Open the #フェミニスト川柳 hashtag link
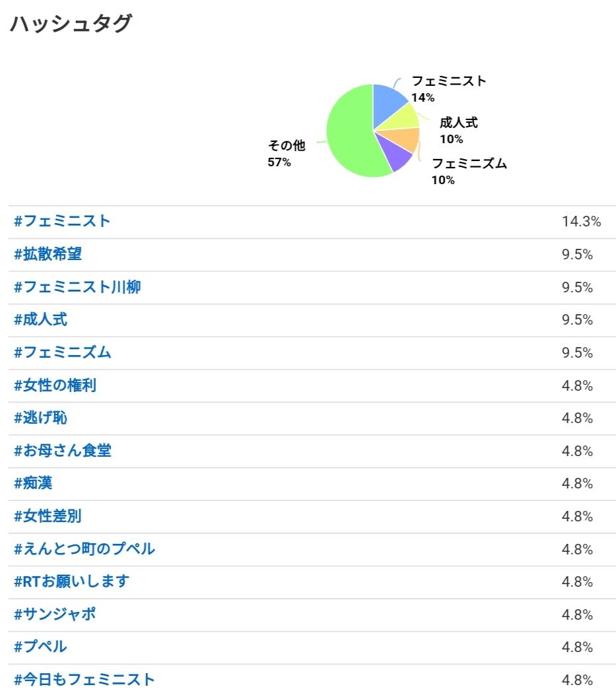Image resolution: width=616 pixels, height=695 pixels. (77, 286)
